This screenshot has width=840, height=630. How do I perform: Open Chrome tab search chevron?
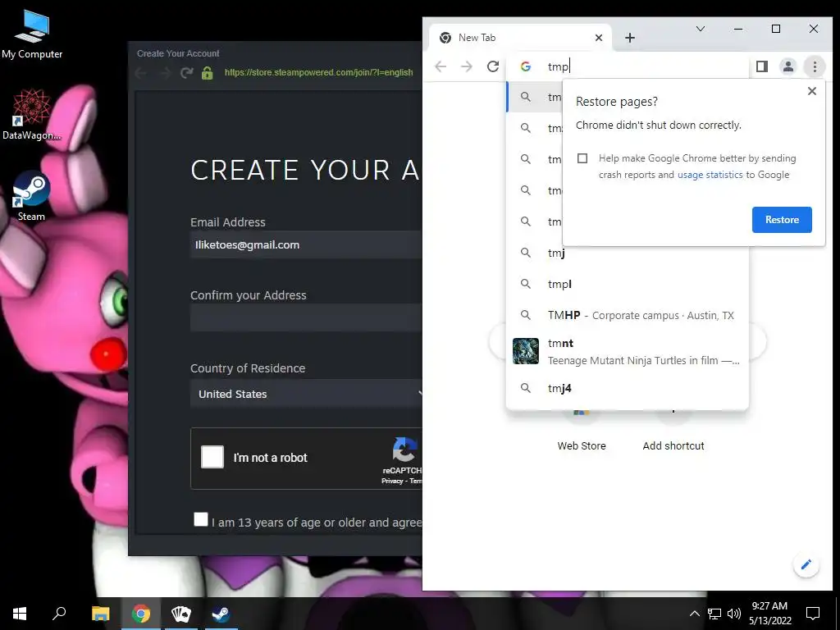coord(701,29)
